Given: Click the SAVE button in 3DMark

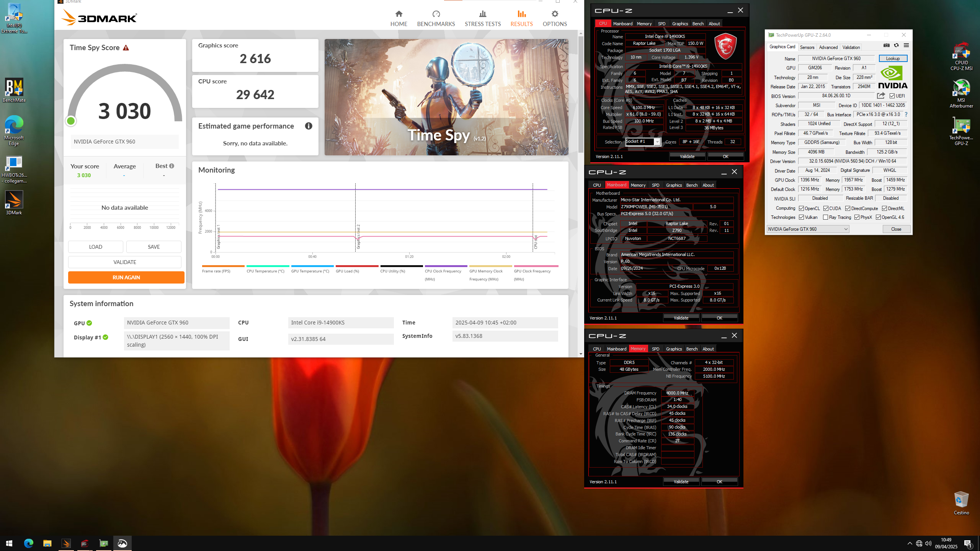Looking at the screenshot, I should [x=154, y=247].
